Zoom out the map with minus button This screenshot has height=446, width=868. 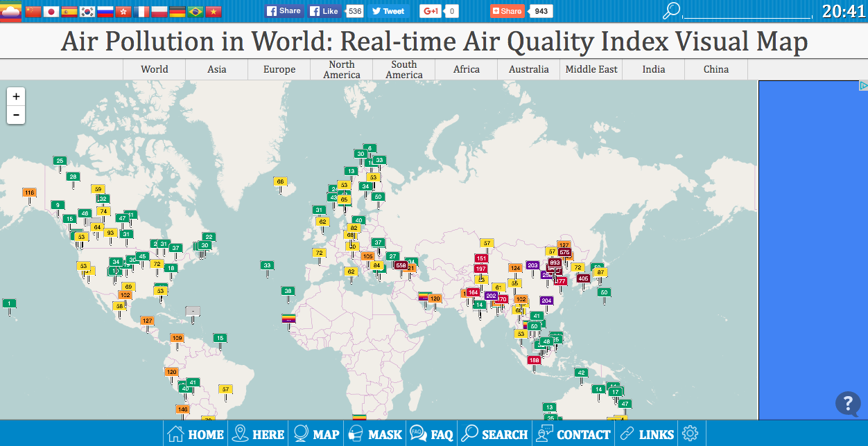click(x=16, y=115)
